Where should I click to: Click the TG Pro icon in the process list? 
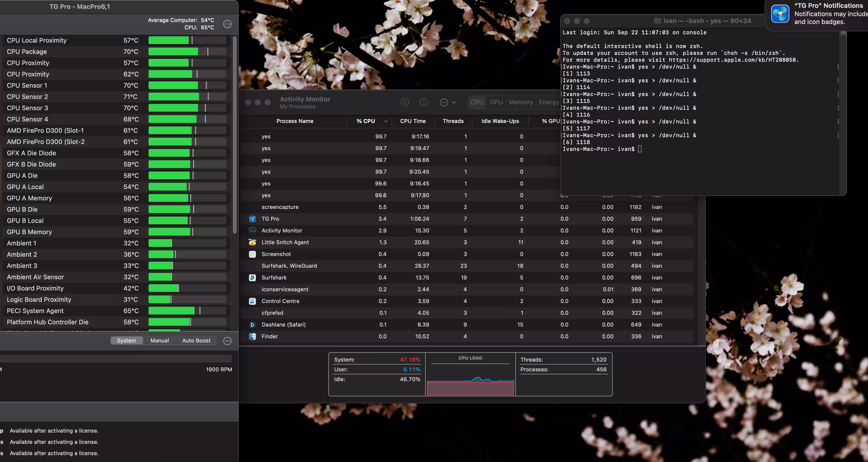click(252, 219)
